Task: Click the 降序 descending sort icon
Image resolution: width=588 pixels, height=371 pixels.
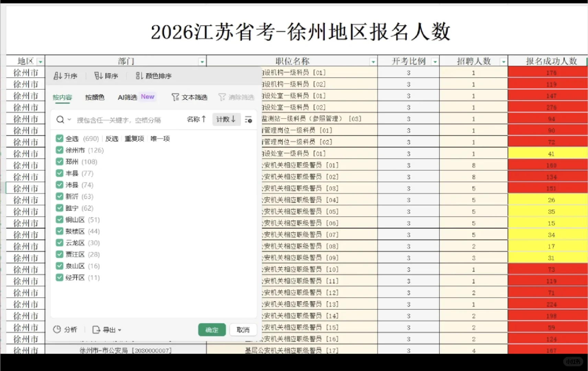Action: coord(98,76)
